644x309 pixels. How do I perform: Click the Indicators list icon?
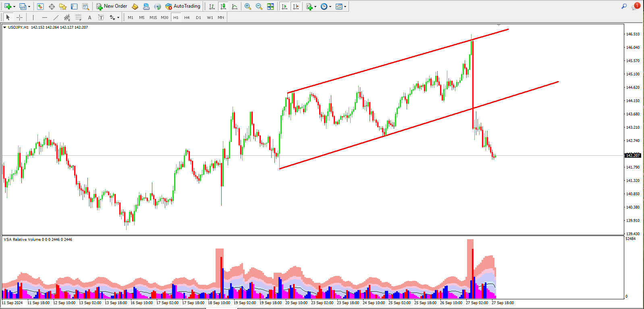pyautogui.click(x=310, y=6)
